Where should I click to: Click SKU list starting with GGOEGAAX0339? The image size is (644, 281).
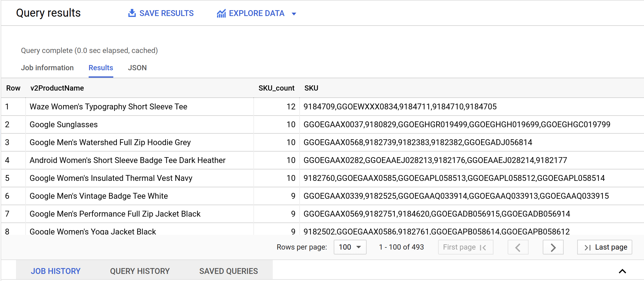[x=456, y=196]
